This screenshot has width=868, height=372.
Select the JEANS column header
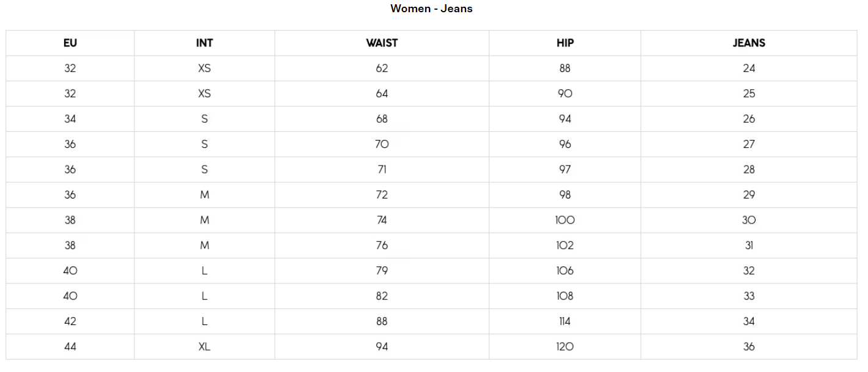click(749, 43)
